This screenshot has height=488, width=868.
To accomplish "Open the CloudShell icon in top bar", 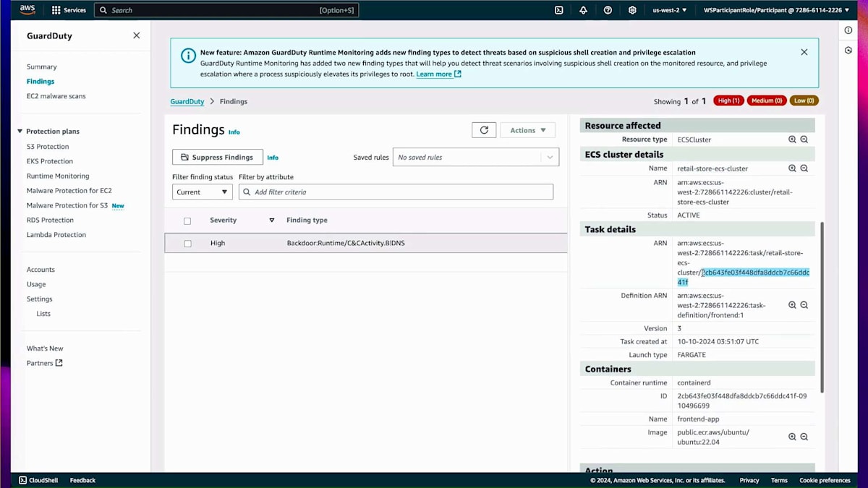I will (559, 10).
